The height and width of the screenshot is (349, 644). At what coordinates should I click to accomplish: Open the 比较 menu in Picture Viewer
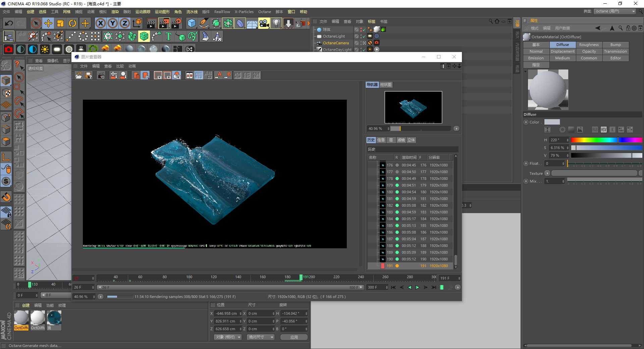(120, 66)
